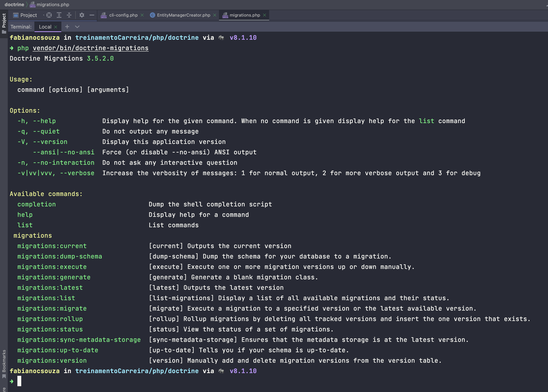Open the Project tool window dropdown
548x392 pixels.
28,15
